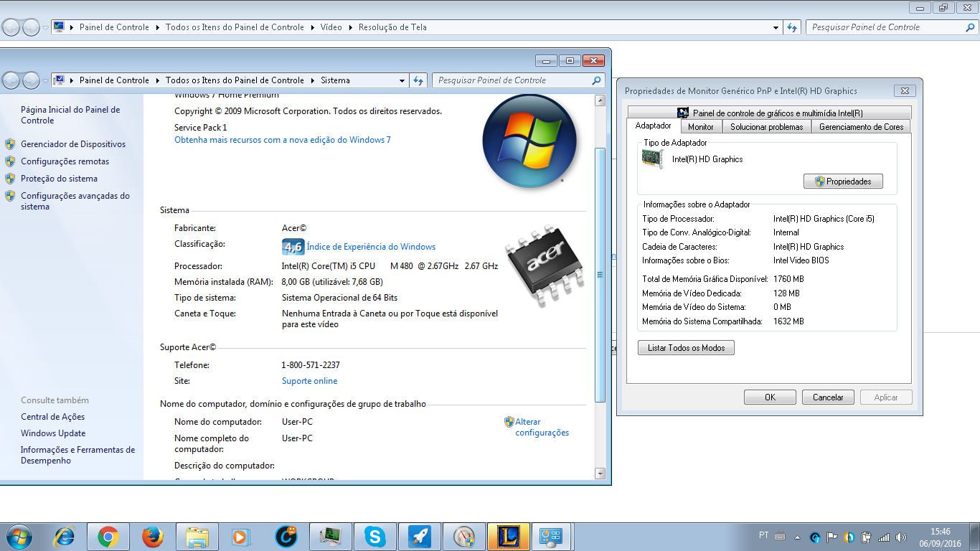Open the Suporte online link
The width and height of the screenshot is (980, 551).
click(309, 381)
